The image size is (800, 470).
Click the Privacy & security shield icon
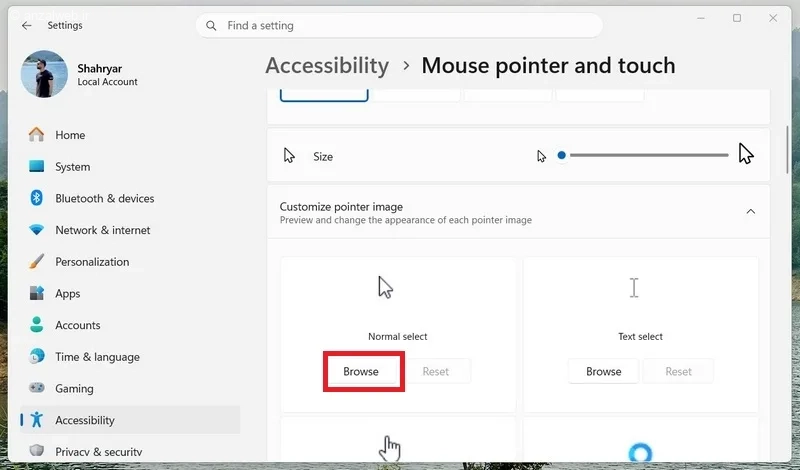click(36, 450)
